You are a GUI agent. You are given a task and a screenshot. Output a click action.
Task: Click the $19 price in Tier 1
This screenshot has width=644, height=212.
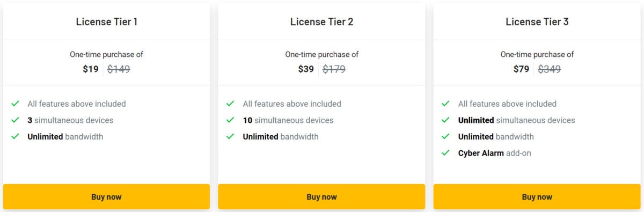click(x=91, y=69)
